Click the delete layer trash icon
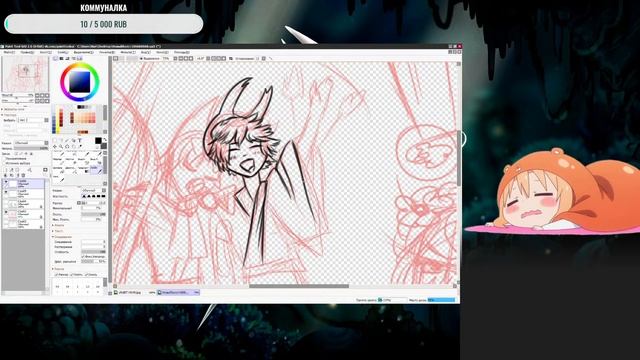 click(23, 175)
